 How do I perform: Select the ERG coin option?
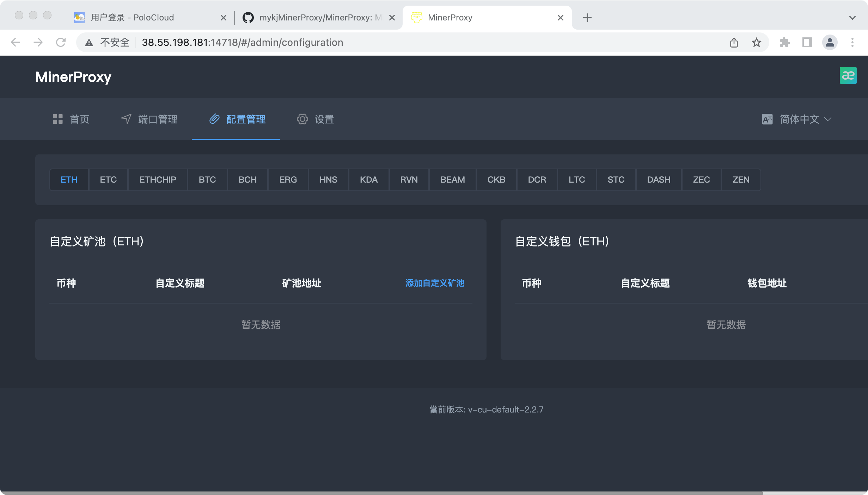pyautogui.click(x=288, y=179)
